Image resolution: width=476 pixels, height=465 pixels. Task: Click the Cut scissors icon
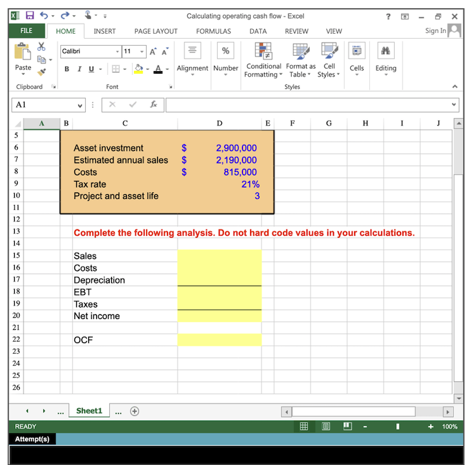[x=41, y=47]
